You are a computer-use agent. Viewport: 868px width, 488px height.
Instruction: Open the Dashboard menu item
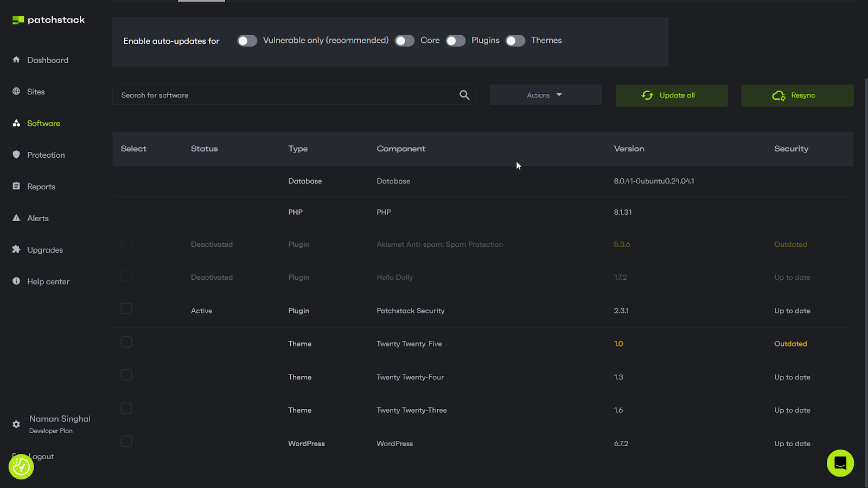(x=48, y=60)
